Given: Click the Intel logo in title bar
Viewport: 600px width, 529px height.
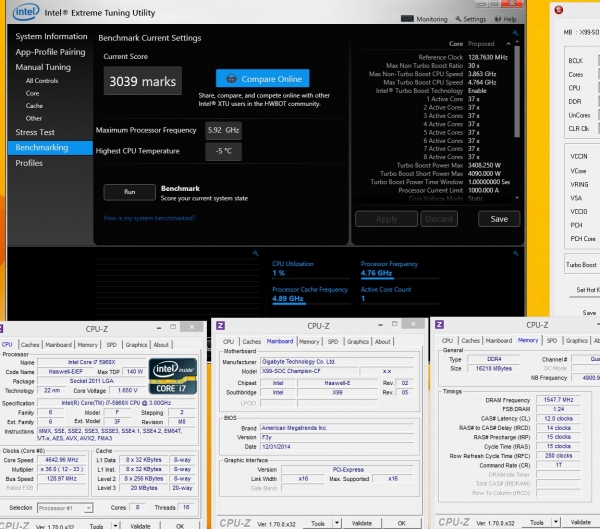Looking at the screenshot, I should click(26, 12).
